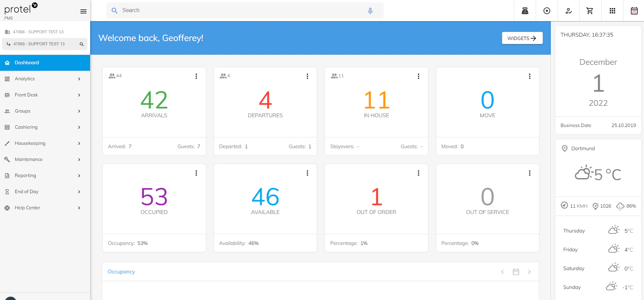Screen dimensions: 644x300
Task: Click the microphone voice search icon
Action: pos(370,11)
